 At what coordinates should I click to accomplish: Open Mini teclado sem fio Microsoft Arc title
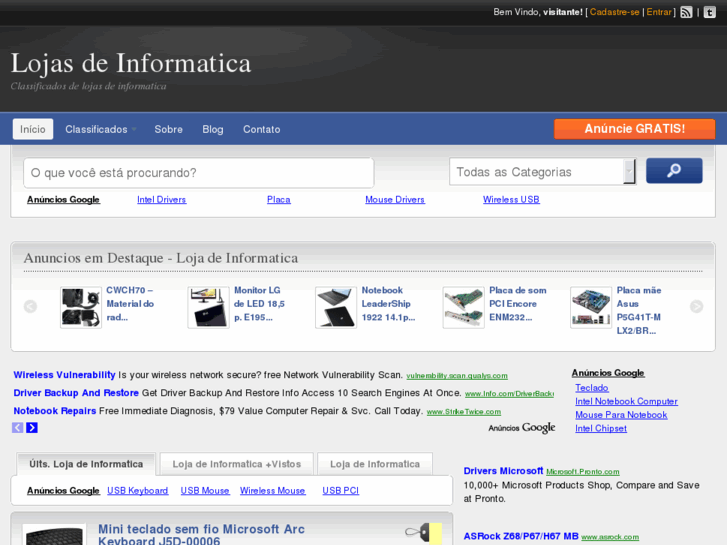[x=201, y=535]
